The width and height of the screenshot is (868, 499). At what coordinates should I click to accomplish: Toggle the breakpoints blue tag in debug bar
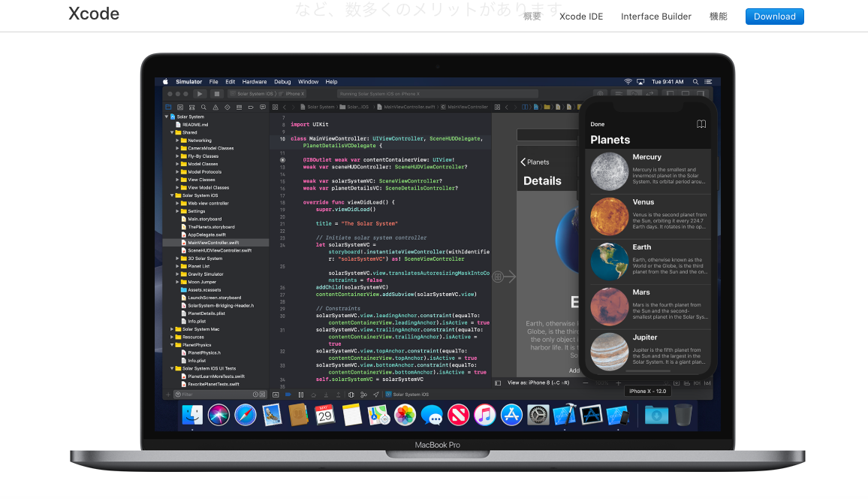[288, 395]
